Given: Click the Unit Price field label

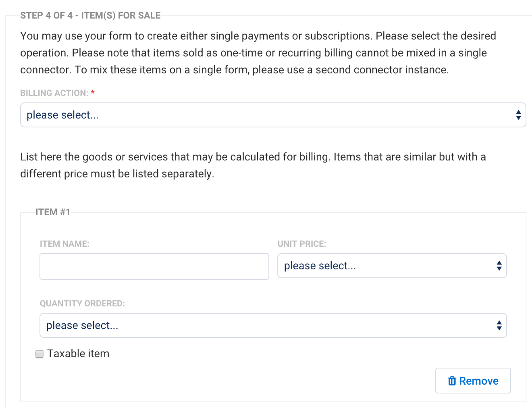Looking at the screenshot, I should 301,244.
